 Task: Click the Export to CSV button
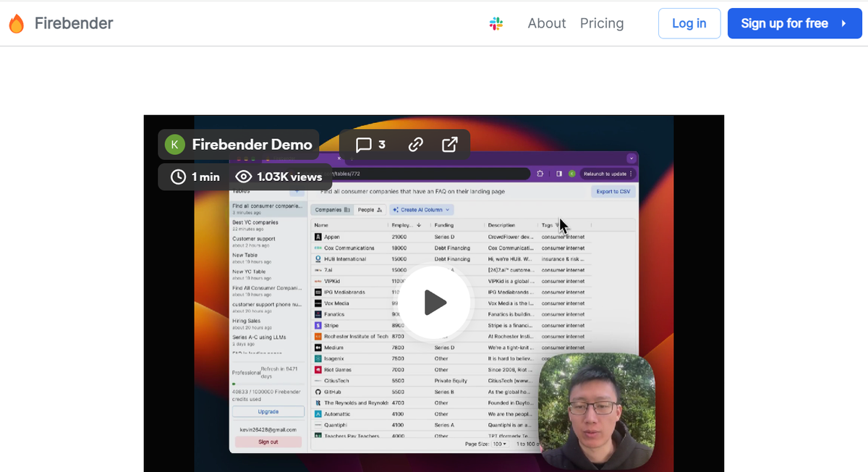point(613,192)
